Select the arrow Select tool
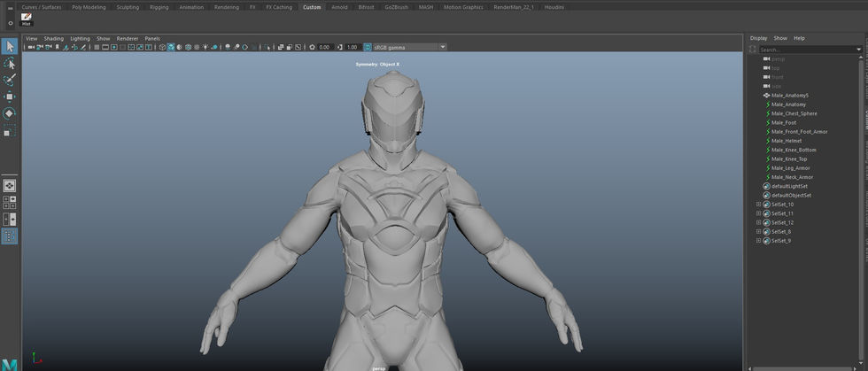 coord(10,46)
